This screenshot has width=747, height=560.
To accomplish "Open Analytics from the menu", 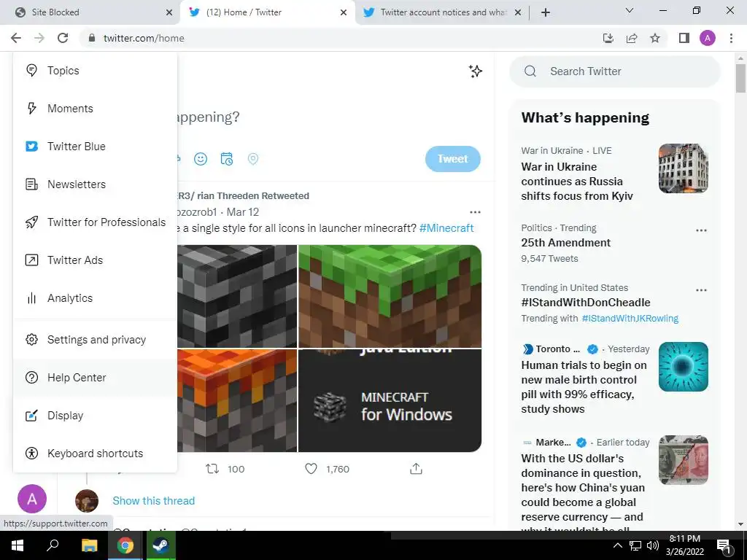I will click(96, 298).
